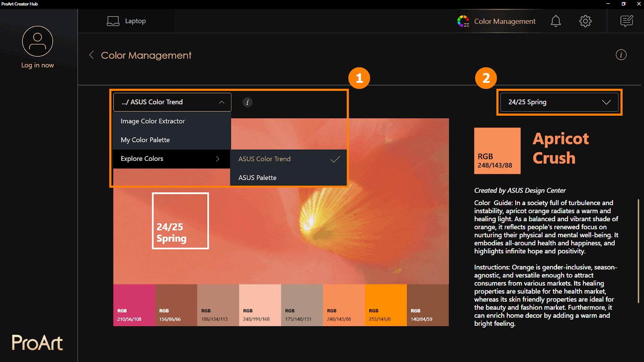Screen dimensions: 644x362
Task: Select Image Color Extractor menu option
Action: (x=172, y=121)
